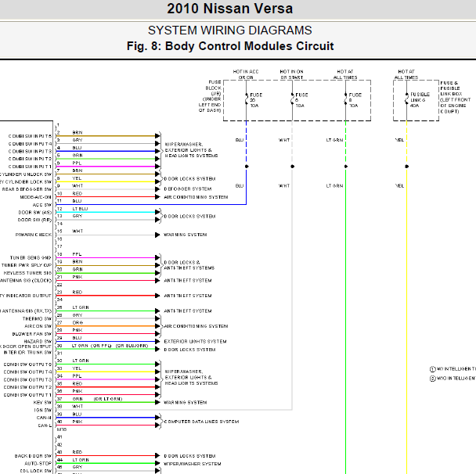Screen dimensions: 476x474
Task: Select the "FUSE 6 10A" label
Action: click(x=301, y=100)
